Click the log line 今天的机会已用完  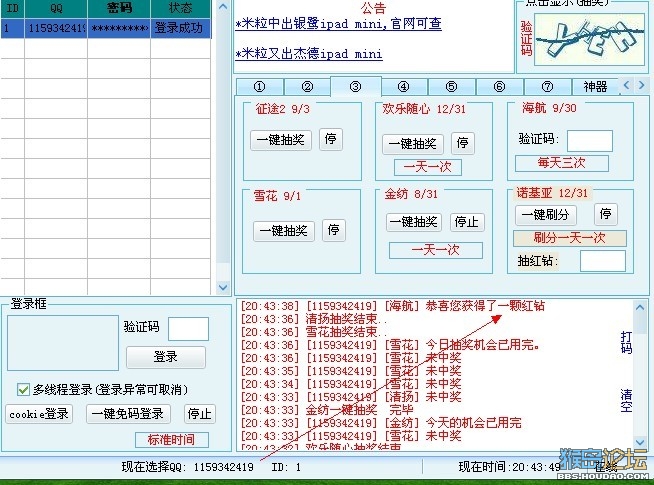pos(381,423)
